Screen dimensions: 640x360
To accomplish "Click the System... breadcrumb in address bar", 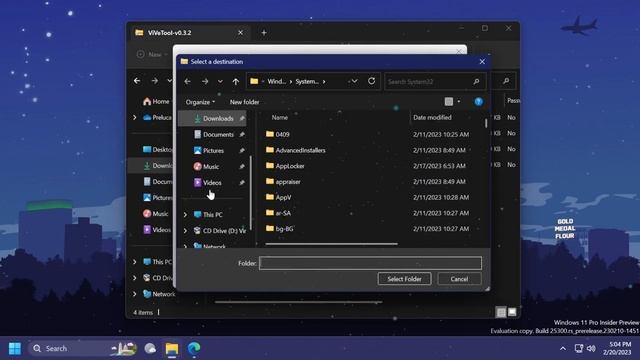I will tap(307, 81).
